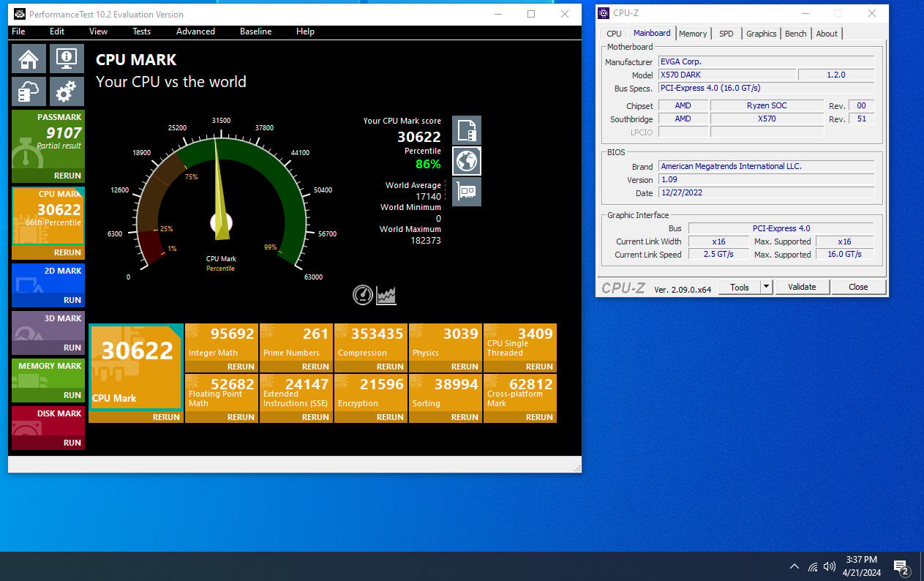Rerun the CPU Mark sidebar test
Viewport: 924px width, 581px height.
point(67,252)
